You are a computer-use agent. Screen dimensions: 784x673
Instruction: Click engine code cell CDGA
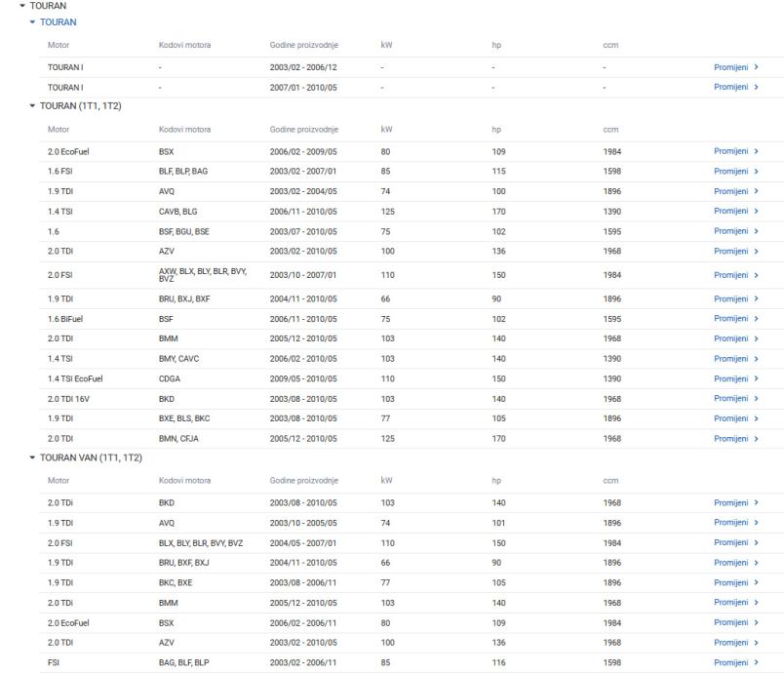170,378
